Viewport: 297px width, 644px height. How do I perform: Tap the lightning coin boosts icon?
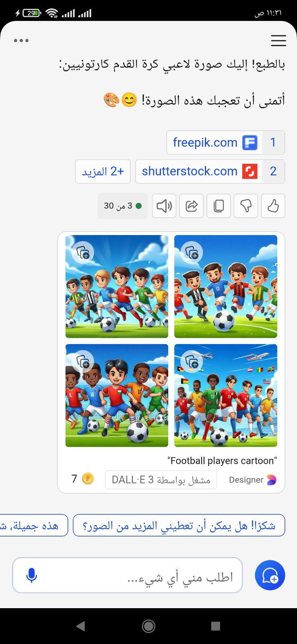(x=88, y=479)
